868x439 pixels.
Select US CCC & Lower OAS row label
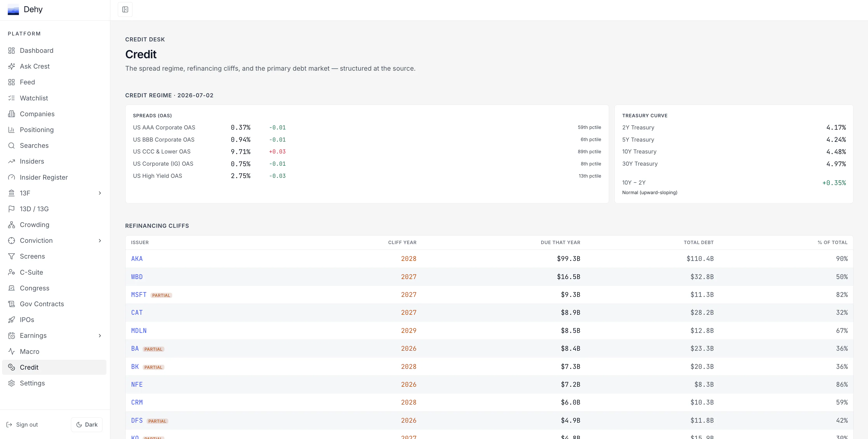click(162, 152)
